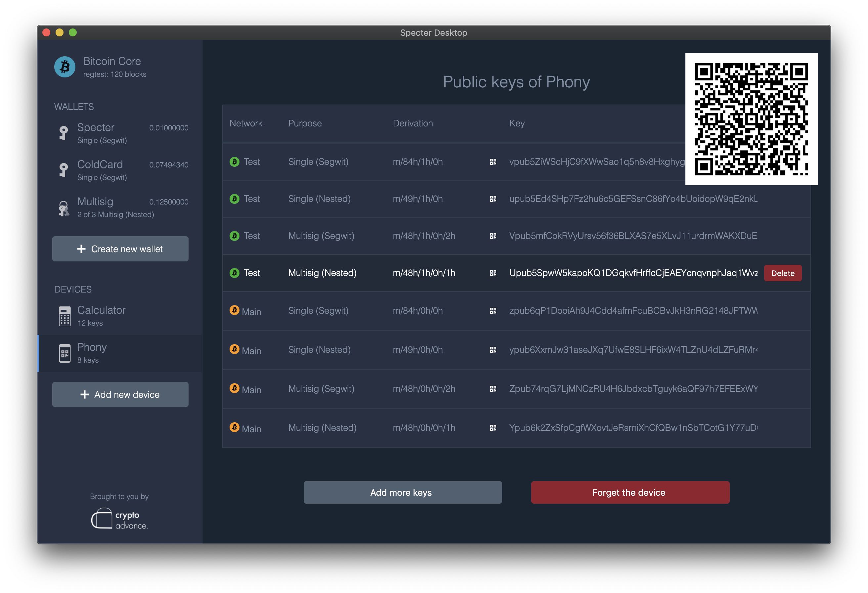This screenshot has height=593, width=868.
Task: Click the Purpose column header
Action: tap(305, 123)
